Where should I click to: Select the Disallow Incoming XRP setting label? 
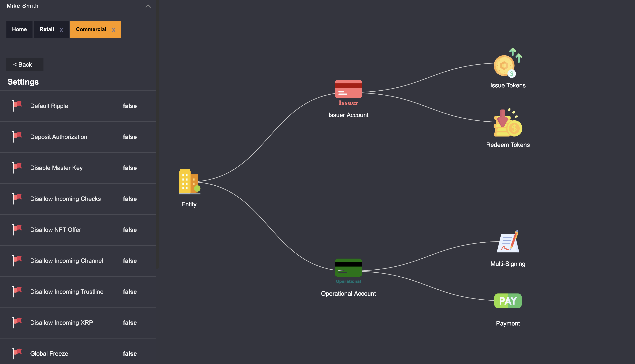point(62,322)
